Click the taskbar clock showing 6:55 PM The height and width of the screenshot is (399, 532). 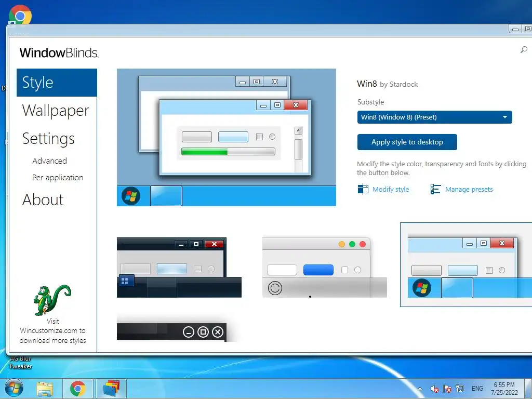504,389
